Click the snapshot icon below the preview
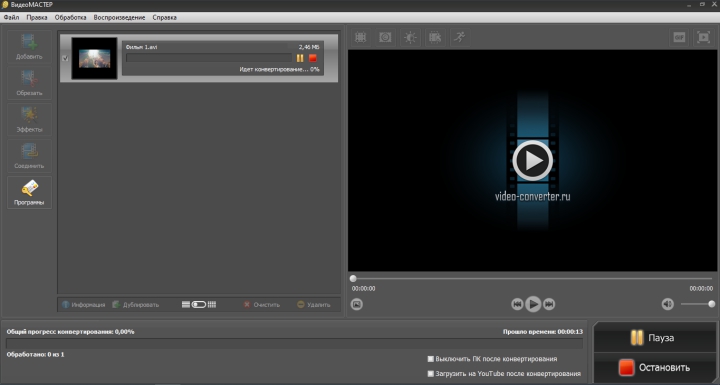The image size is (720, 385). [x=357, y=304]
